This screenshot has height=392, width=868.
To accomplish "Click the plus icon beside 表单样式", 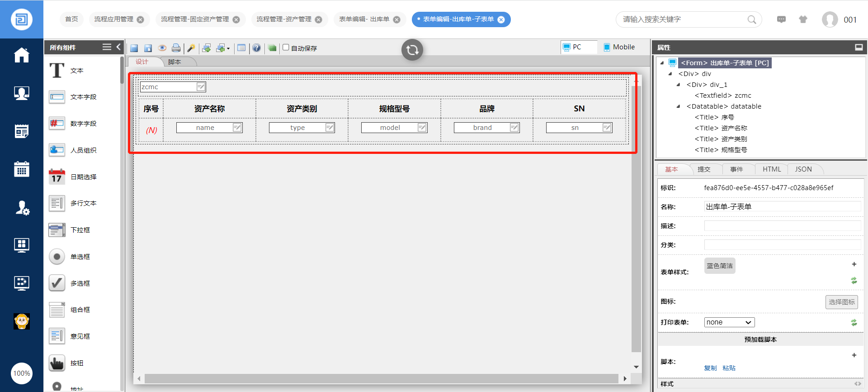I will click(854, 264).
